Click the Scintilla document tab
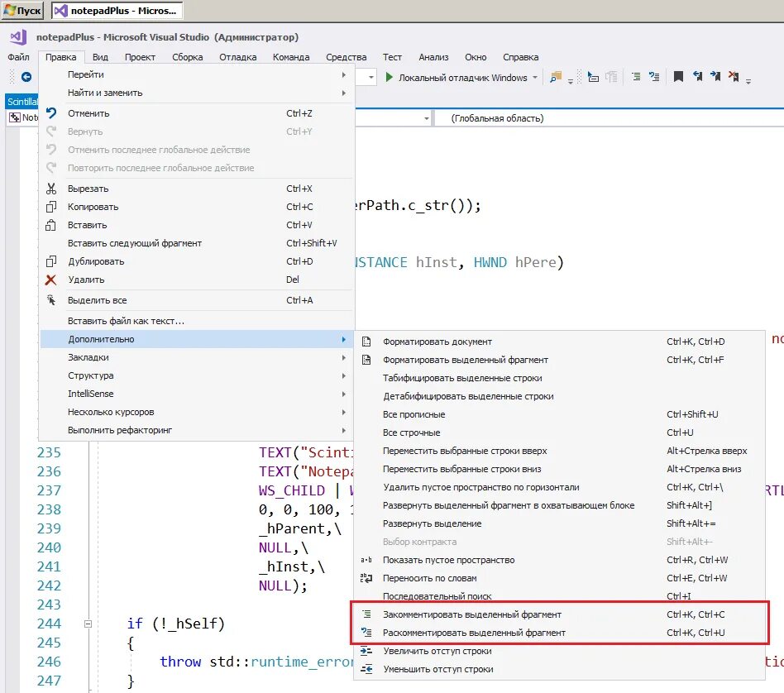This screenshot has width=784, height=693. pyautogui.click(x=22, y=102)
